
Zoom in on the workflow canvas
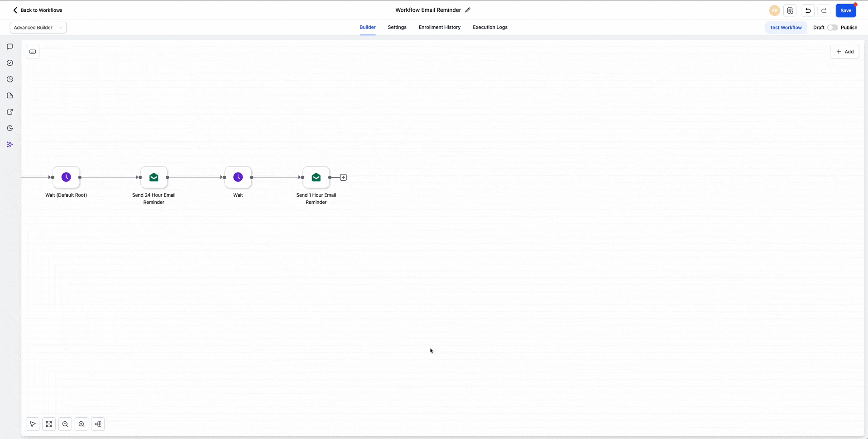click(81, 424)
